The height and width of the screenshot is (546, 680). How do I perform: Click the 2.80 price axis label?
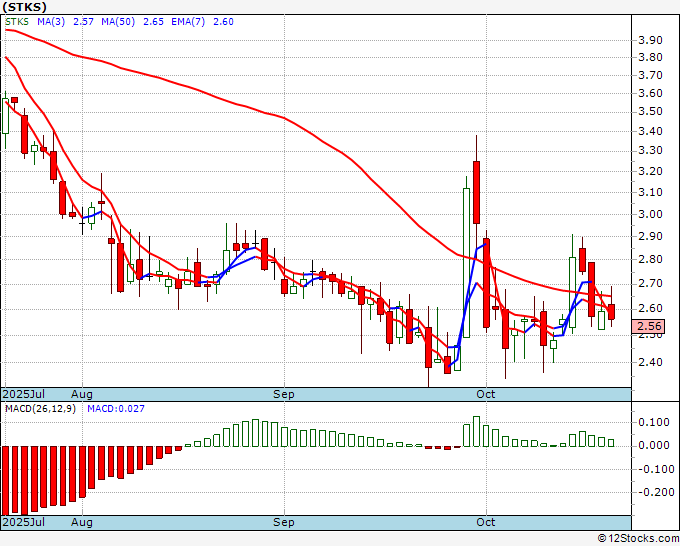click(651, 259)
